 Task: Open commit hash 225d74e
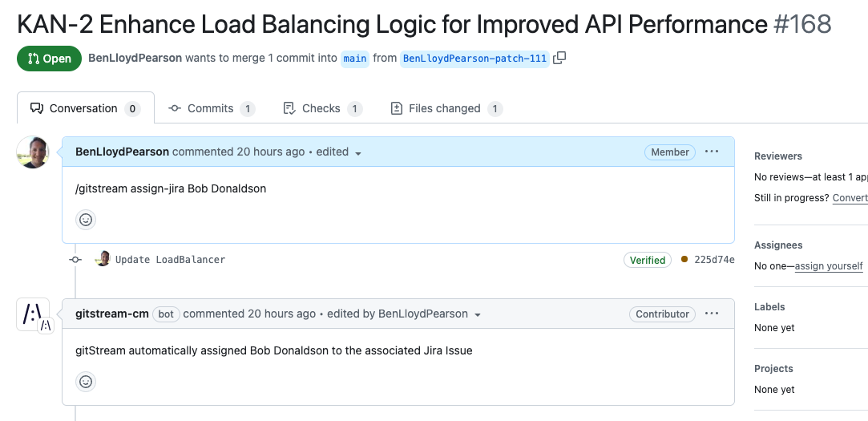click(714, 260)
